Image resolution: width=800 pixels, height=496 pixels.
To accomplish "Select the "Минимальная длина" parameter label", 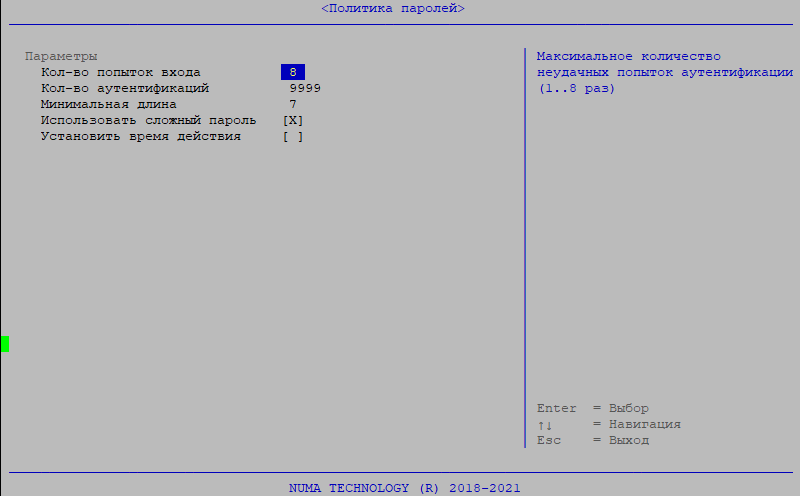I will click(108, 104).
